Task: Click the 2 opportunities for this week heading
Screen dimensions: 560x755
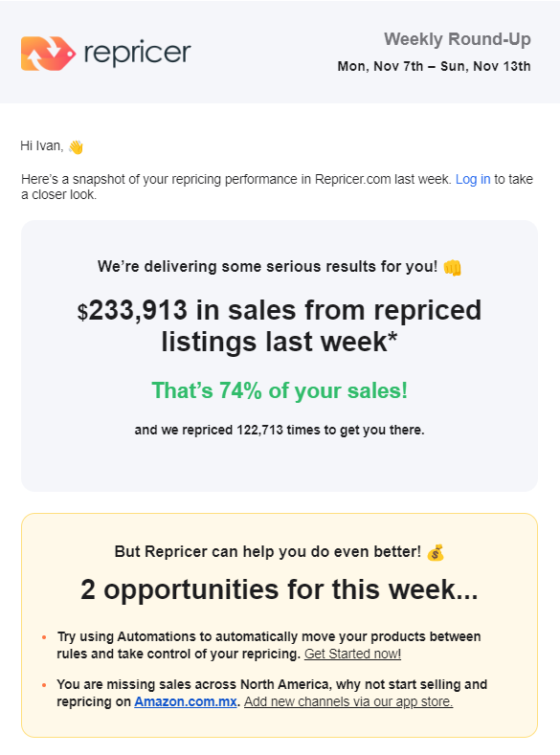Action: click(280, 589)
